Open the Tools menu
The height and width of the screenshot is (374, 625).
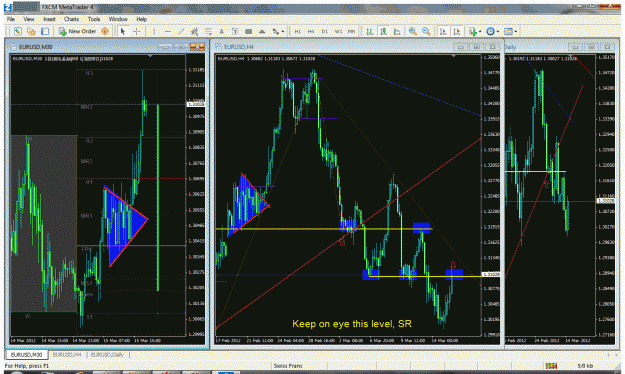click(x=94, y=19)
